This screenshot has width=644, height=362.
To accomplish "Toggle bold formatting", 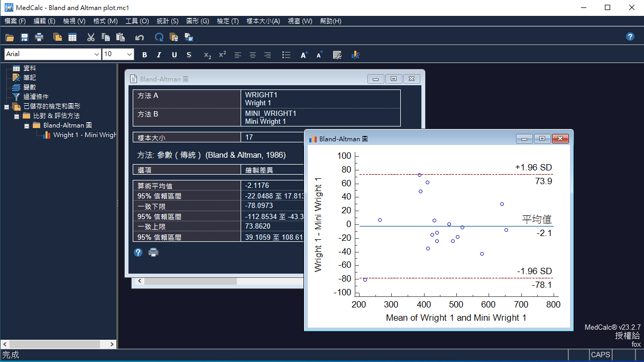I will 145,55.
